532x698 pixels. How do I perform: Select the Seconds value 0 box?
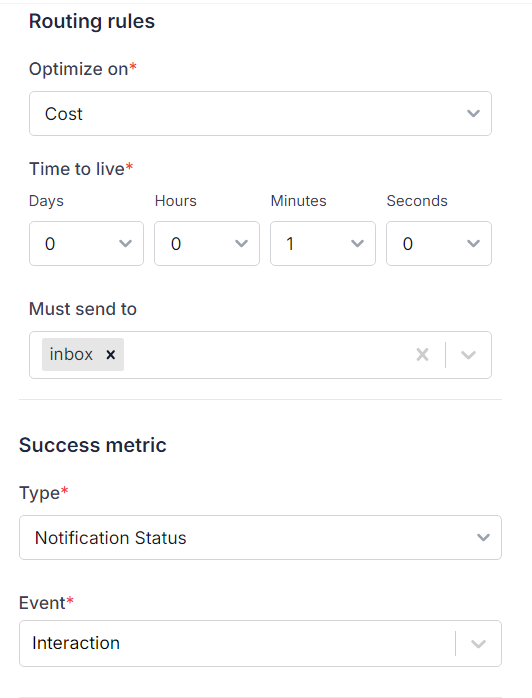coord(439,243)
